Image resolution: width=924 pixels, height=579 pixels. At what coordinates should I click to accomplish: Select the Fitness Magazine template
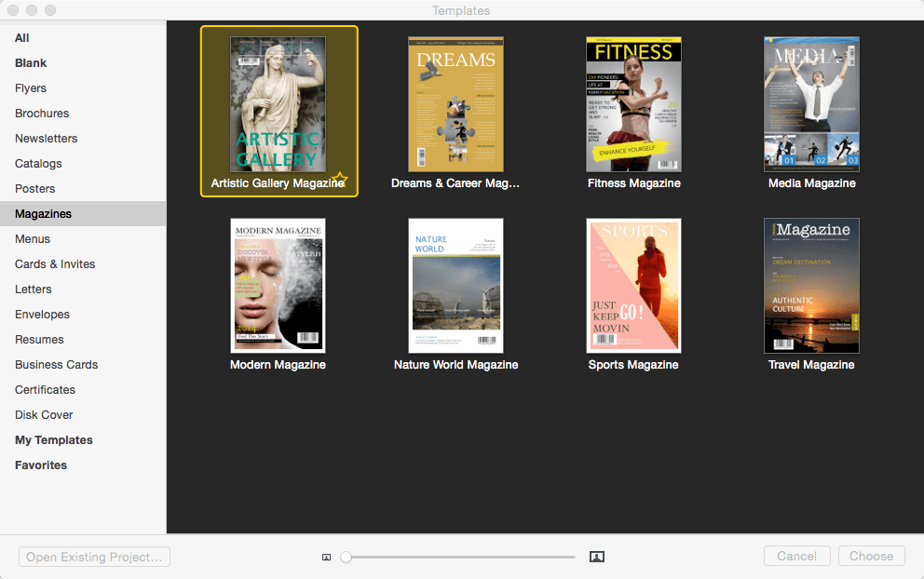(633, 104)
